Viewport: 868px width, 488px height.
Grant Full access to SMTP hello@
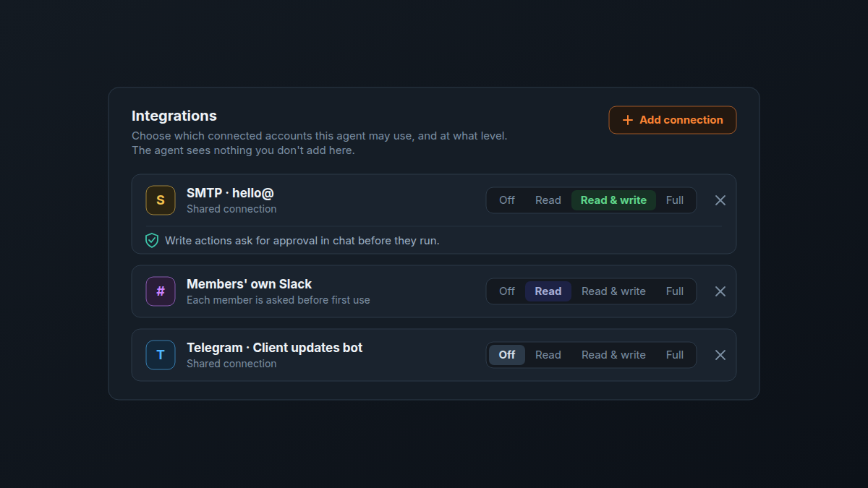[x=675, y=200]
